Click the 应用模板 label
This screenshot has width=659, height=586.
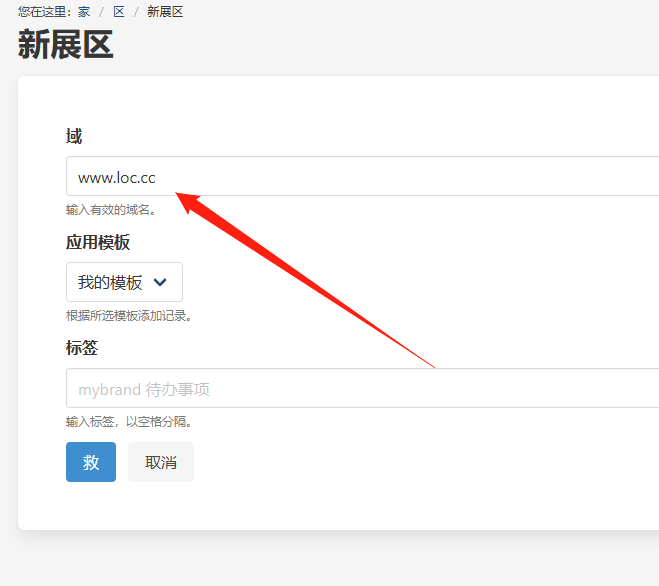click(98, 242)
